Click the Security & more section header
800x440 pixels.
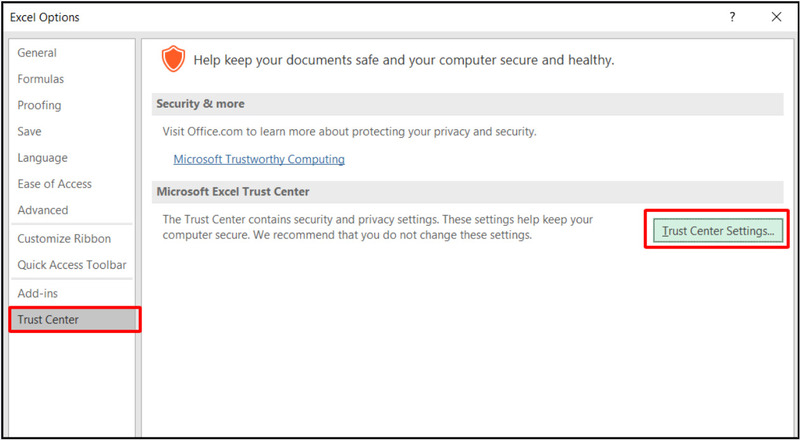pos(199,104)
